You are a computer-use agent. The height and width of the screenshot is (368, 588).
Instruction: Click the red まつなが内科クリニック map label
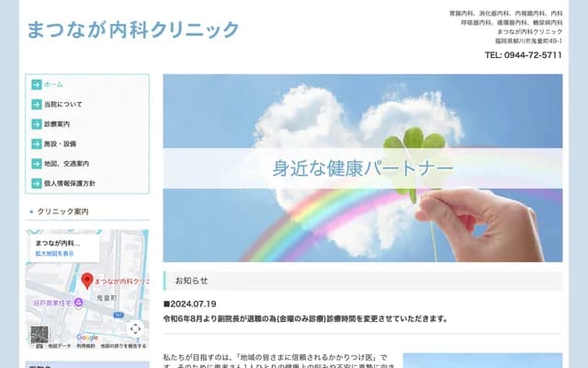click(x=121, y=282)
